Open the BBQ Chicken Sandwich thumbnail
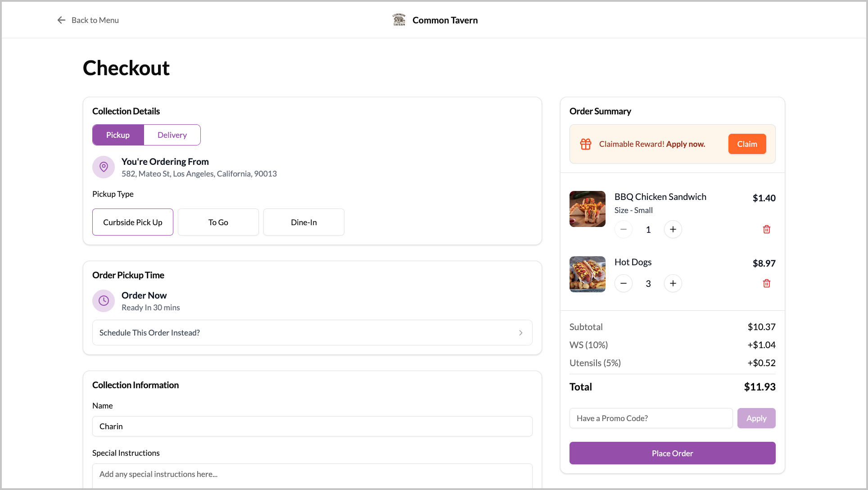This screenshot has width=868, height=490. point(587,209)
